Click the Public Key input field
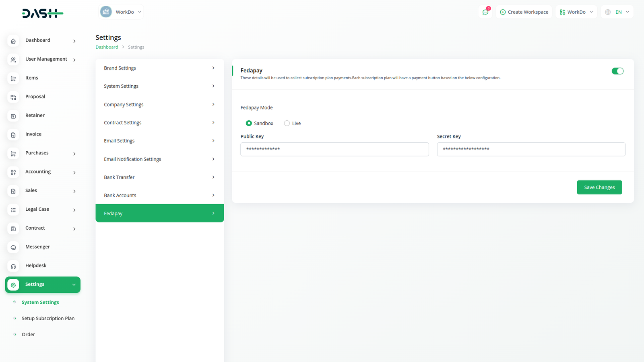Viewport: 644px width, 362px height. (334, 149)
